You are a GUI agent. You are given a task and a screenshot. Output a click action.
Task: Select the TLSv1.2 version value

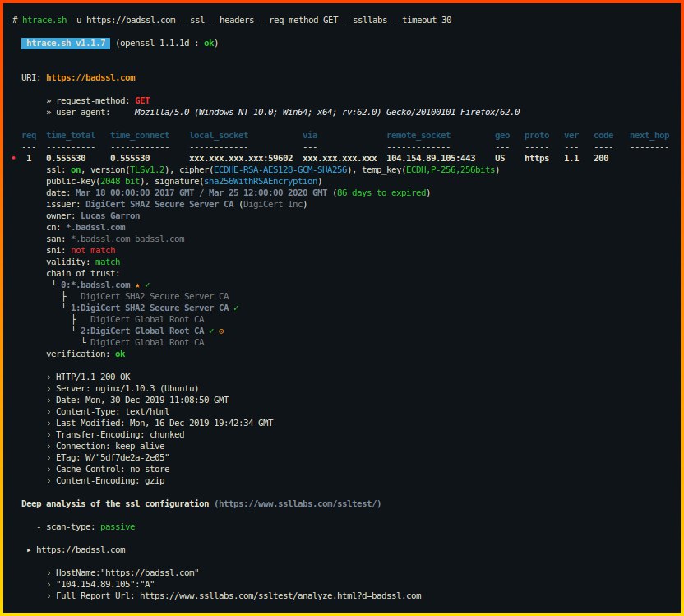tap(147, 169)
